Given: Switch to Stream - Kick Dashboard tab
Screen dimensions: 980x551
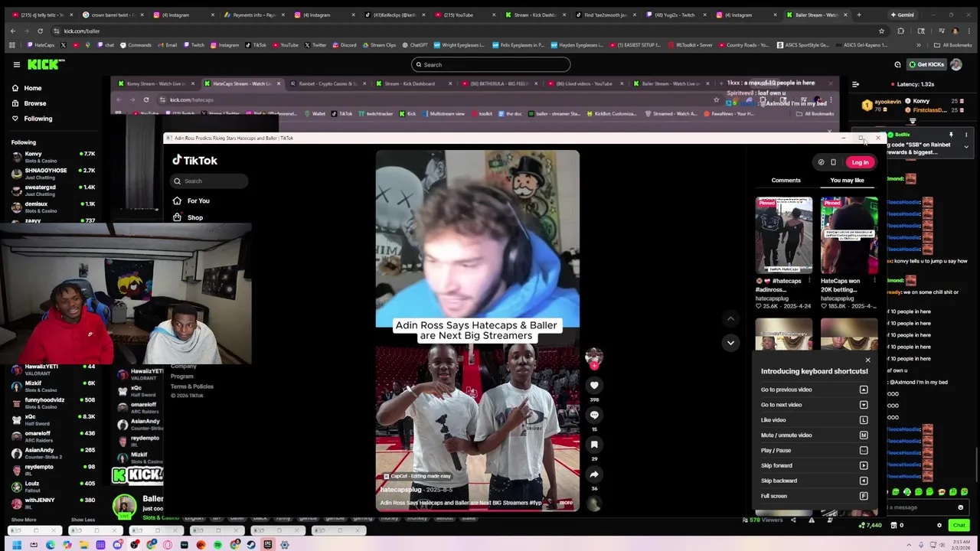Looking at the screenshot, I should tap(536, 15).
